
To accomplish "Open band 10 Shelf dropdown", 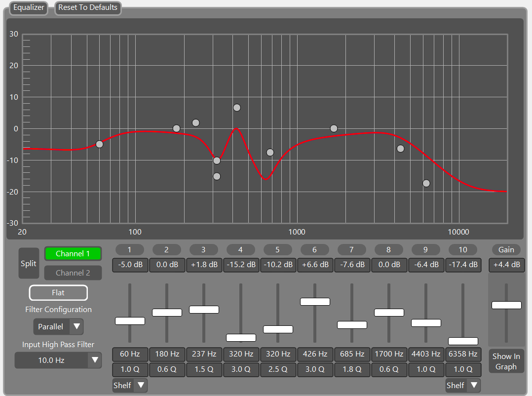I will (463, 386).
